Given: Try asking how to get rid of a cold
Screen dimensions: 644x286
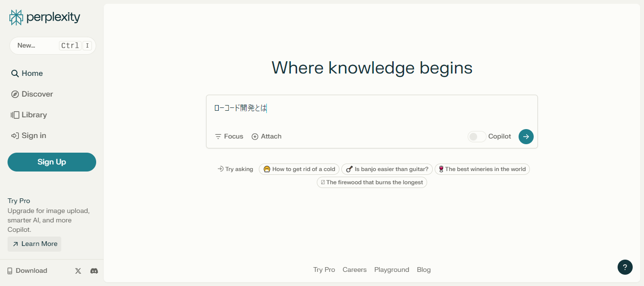Looking at the screenshot, I should pos(299,169).
